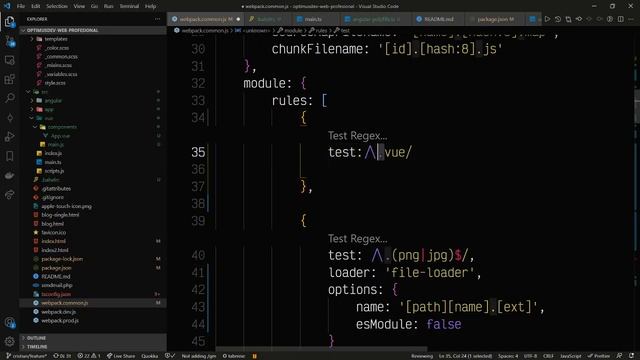Open the File menu
Image resolution: width=640 pixels, height=360 pixels.
(21, 6)
